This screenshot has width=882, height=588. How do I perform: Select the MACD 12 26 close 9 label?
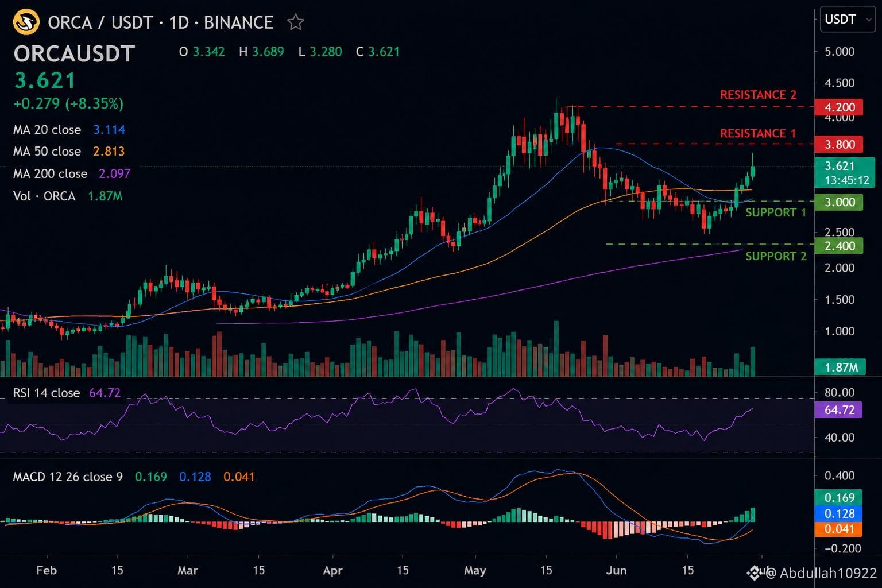pyautogui.click(x=68, y=477)
